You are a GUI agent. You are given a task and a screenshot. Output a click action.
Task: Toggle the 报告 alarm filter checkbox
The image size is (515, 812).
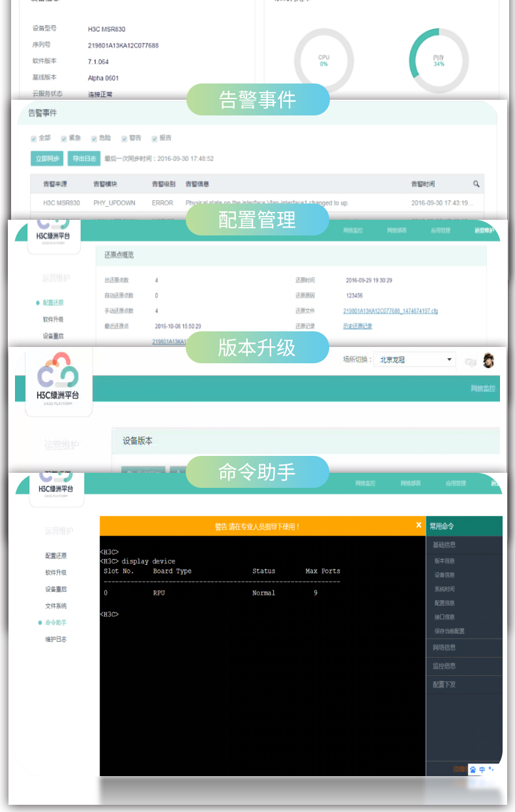pos(154,138)
